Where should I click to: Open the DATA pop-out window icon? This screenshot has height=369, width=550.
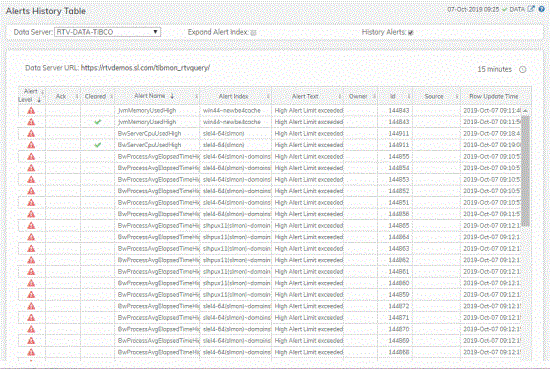click(x=531, y=9)
